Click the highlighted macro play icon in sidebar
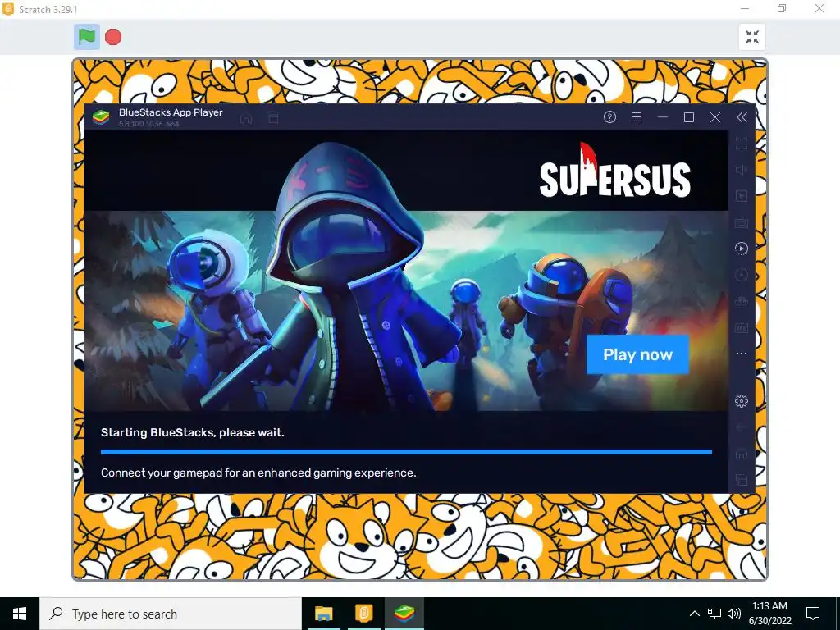The image size is (840, 630). (x=742, y=248)
